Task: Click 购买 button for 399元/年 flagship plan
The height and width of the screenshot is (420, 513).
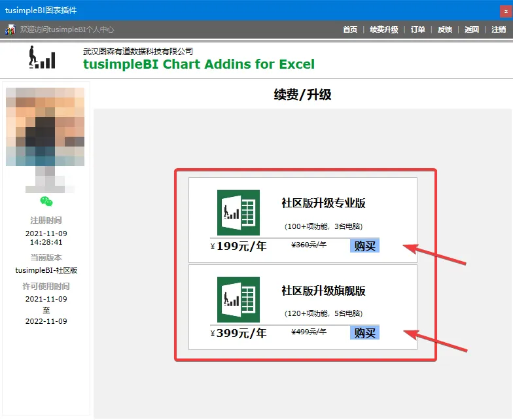Action: coord(365,332)
